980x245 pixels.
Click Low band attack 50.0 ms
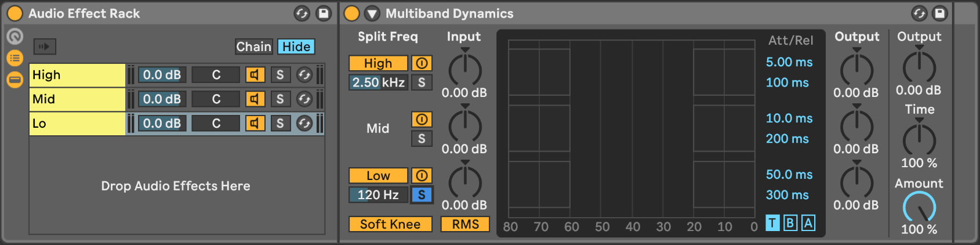click(x=789, y=175)
